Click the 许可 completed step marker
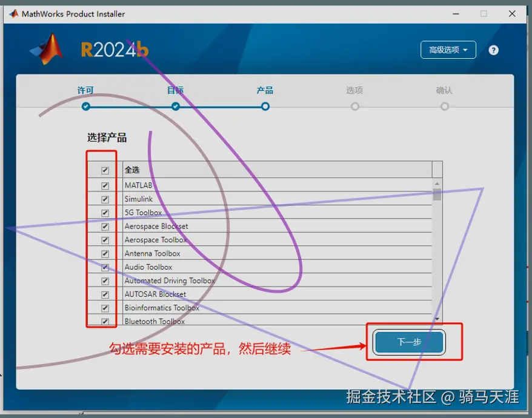The width and height of the screenshot is (532, 418). coord(86,107)
